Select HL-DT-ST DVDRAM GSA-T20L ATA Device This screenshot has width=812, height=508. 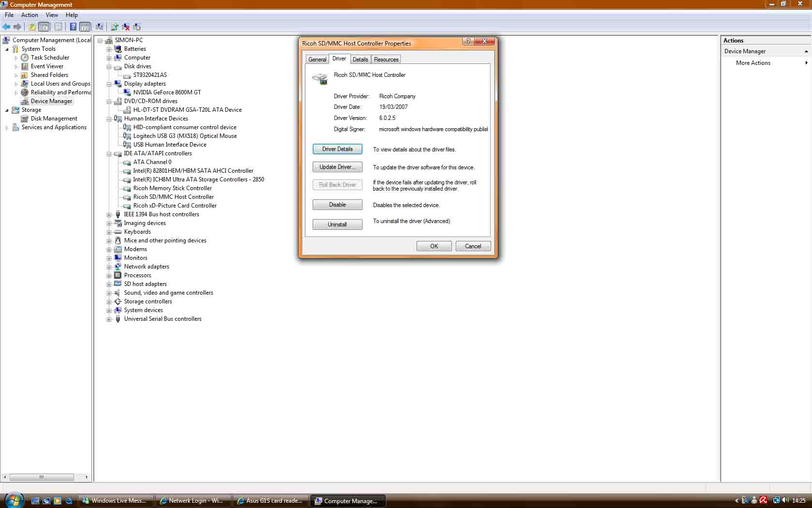188,110
